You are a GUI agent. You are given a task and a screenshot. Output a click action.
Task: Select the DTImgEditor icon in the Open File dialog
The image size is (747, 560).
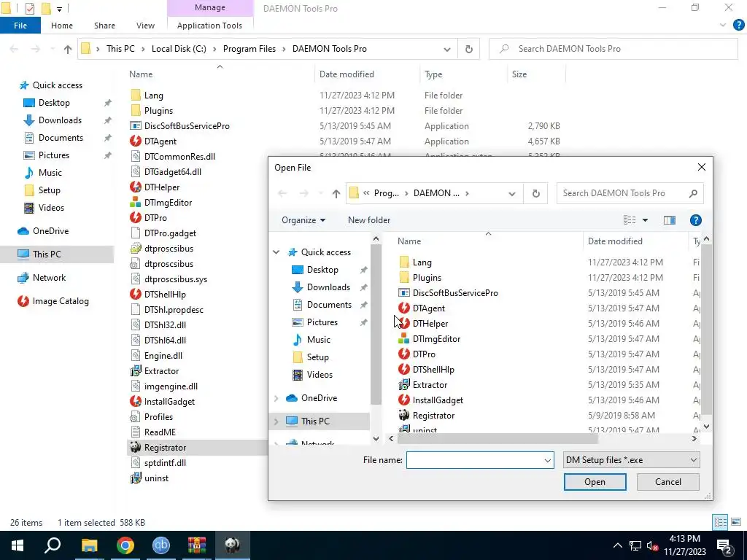pos(404,338)
